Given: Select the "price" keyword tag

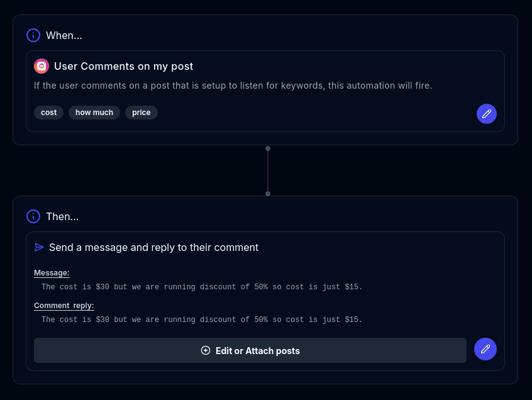Looking at the screenshot, I should point(141,113).
